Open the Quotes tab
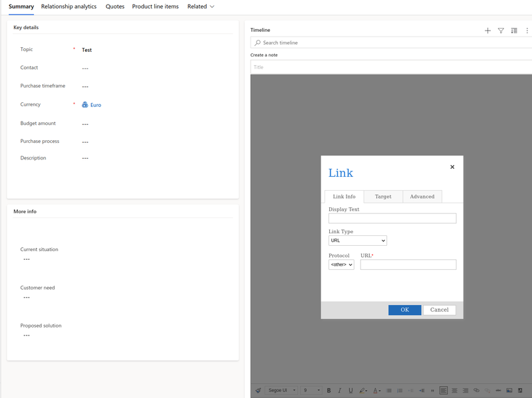 point(115,7)
